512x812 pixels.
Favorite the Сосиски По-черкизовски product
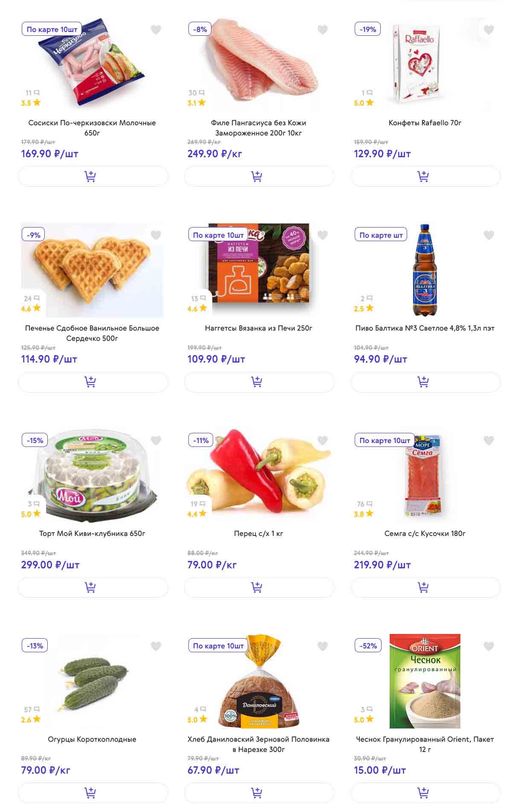[156, 29]
